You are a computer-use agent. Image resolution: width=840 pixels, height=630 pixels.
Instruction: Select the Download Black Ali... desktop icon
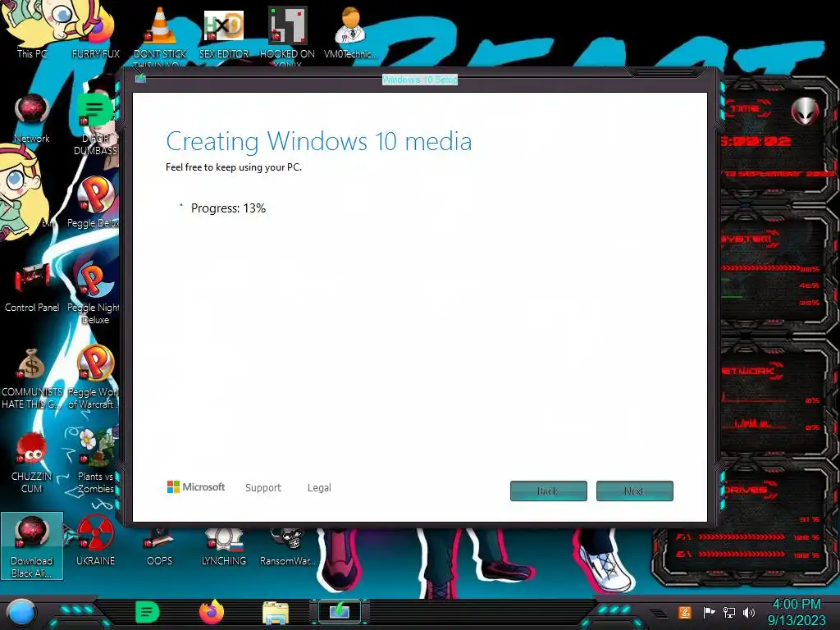tap(32, 546)
